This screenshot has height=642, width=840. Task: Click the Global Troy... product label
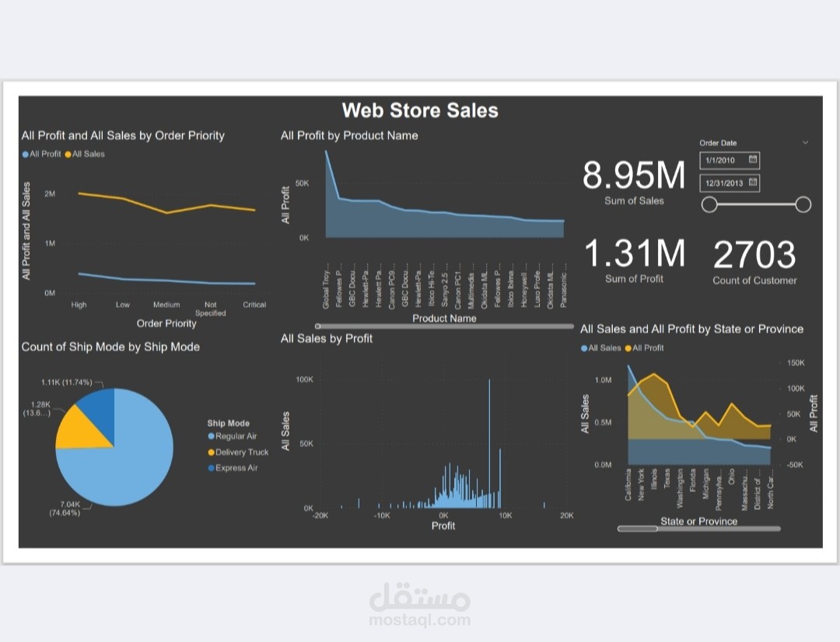[x=326, y=285]
